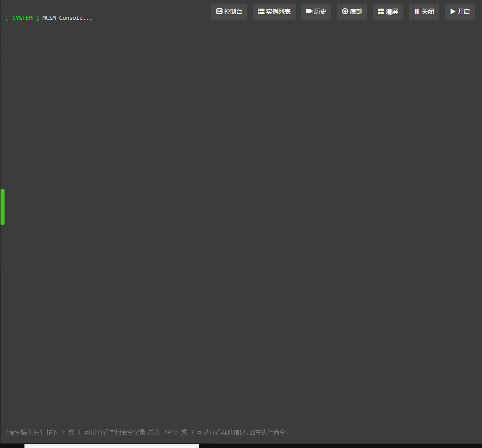Image resolution: width=482 pixels, height=448 pixels.
Task: Jump to 底部 bottom of output
Action: [352, 12]
